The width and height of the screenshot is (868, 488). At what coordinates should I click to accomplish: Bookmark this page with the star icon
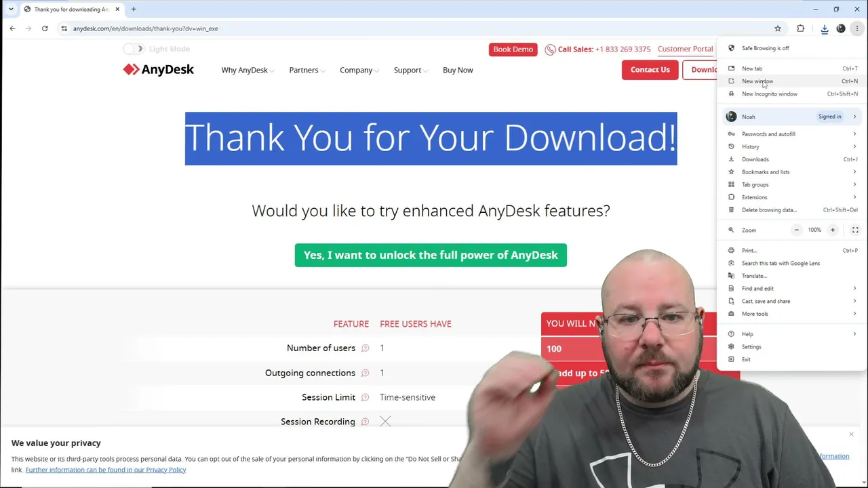coord(778,28)
